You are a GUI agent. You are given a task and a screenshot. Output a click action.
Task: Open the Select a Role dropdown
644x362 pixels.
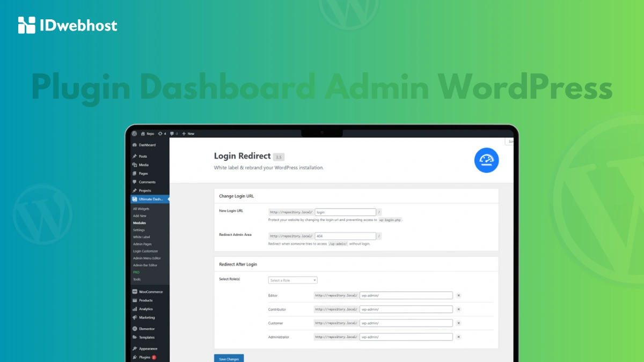[x=292, y=280]
